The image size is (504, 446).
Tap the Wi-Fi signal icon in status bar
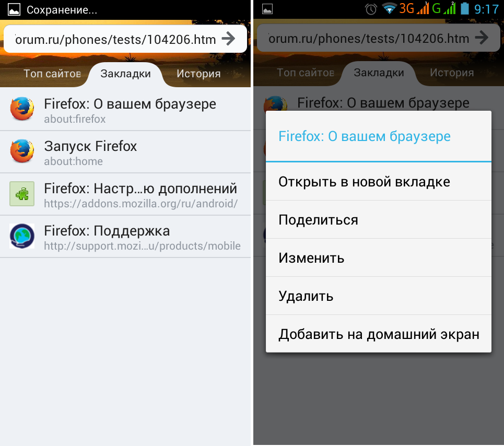coord(389,9)
